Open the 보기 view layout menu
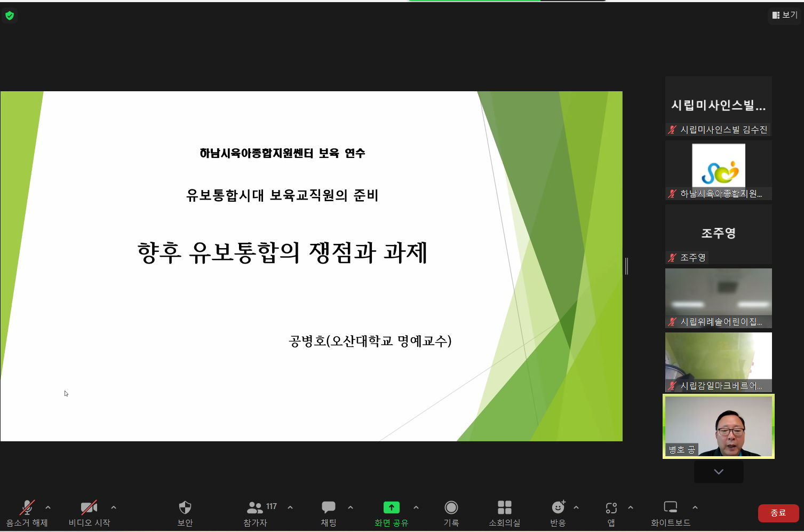Image resolution: width=804 pixels, height=532 pixels. pyautogui.click(x=785, y=15)
